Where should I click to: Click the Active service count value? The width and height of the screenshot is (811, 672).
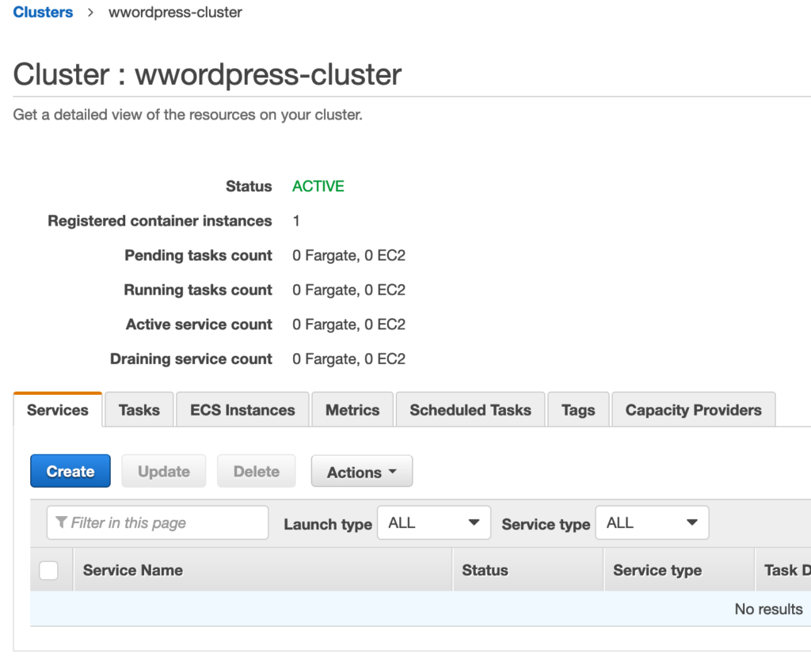point(348,325)
